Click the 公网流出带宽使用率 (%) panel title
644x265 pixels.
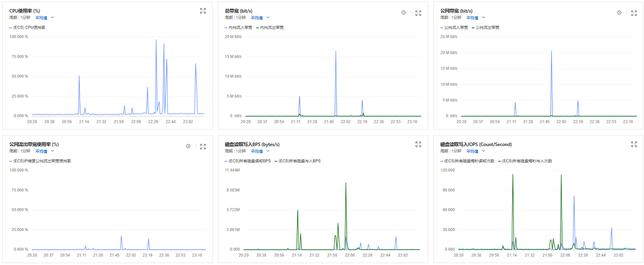coord(34,144)
